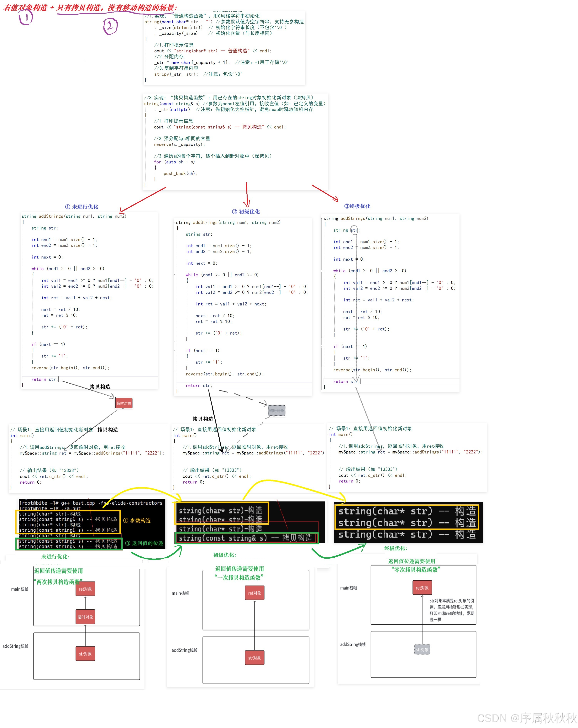578x728 pixels.
Task: Collapse while loop fold in 终极优化 code
Action: pyautogui.click(x=322, y=271)
